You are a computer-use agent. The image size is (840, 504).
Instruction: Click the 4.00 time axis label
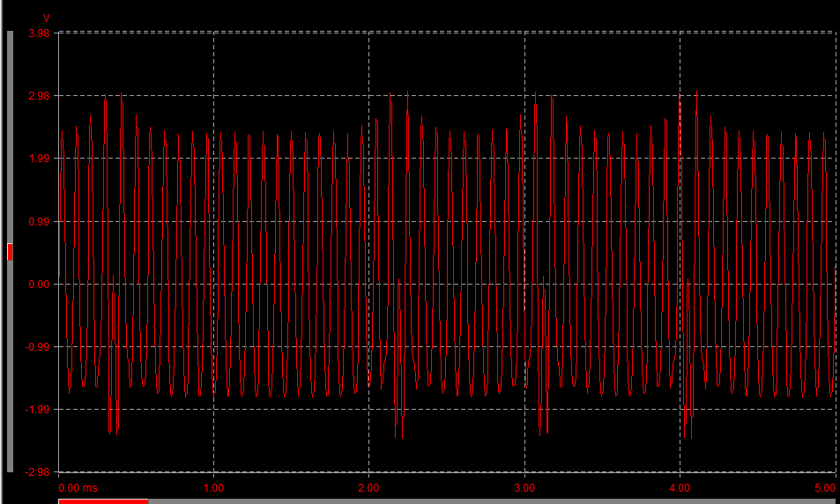point(680,488)
